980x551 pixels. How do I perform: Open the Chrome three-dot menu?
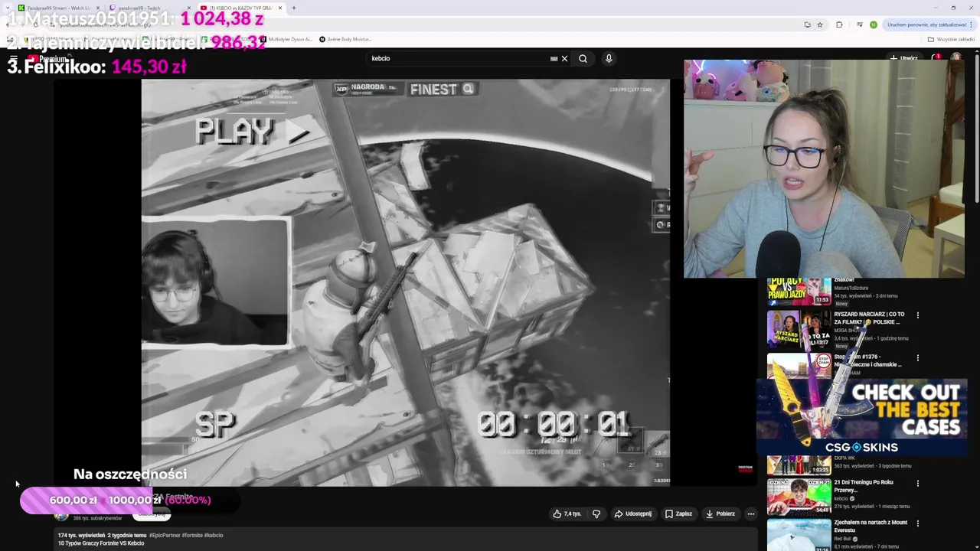coord(972,24)
